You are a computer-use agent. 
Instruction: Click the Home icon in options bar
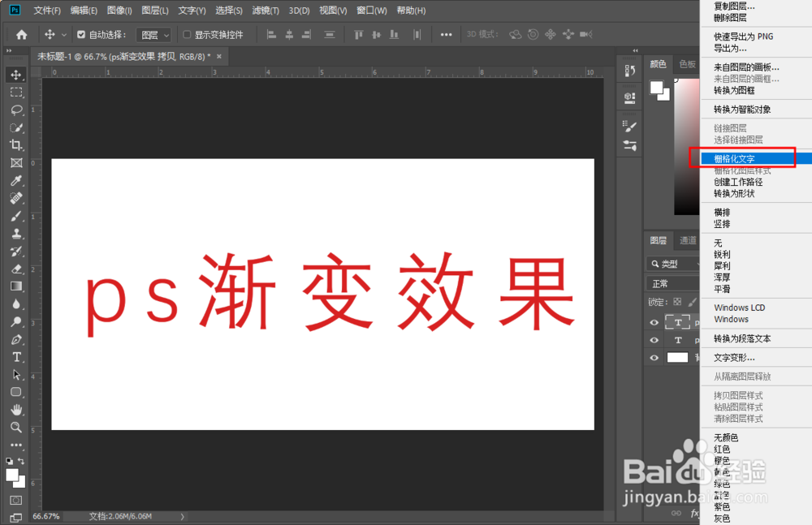coord(21,34)
